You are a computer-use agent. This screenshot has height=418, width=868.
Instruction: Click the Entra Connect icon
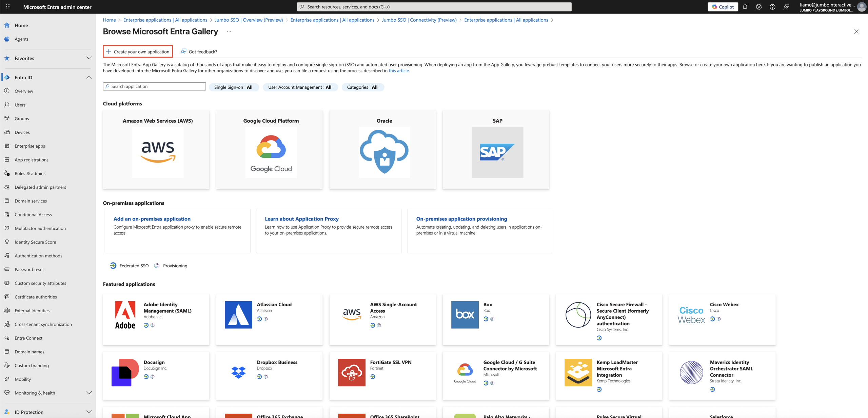tap(7, 338)
